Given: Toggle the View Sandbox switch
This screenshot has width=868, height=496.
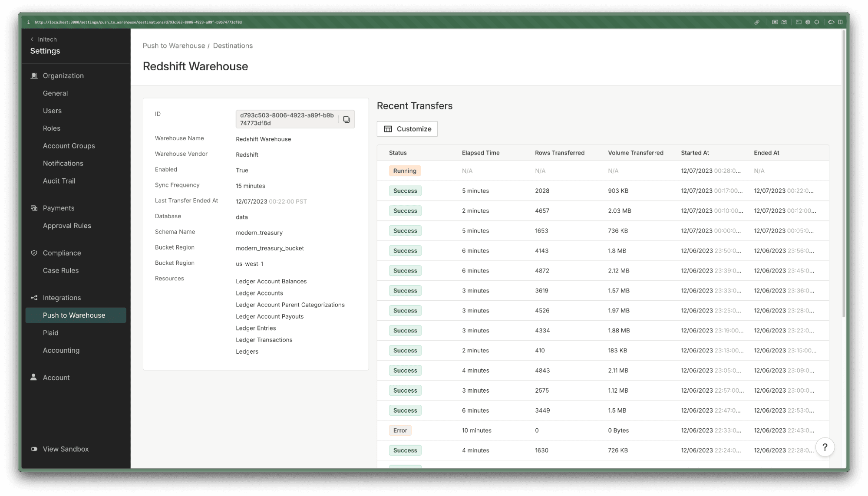Looking at the screenshot, I should pos(34,449).
